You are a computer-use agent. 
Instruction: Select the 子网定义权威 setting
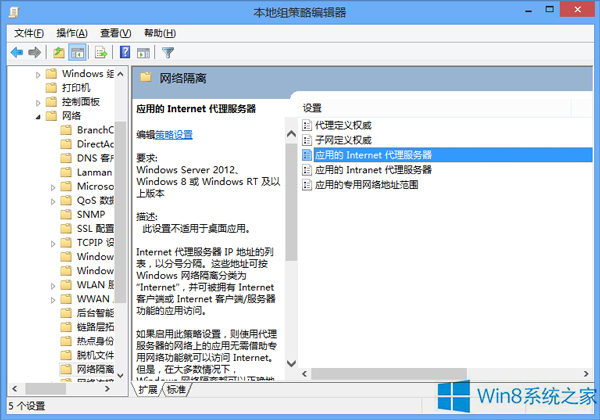pos(343,140)
